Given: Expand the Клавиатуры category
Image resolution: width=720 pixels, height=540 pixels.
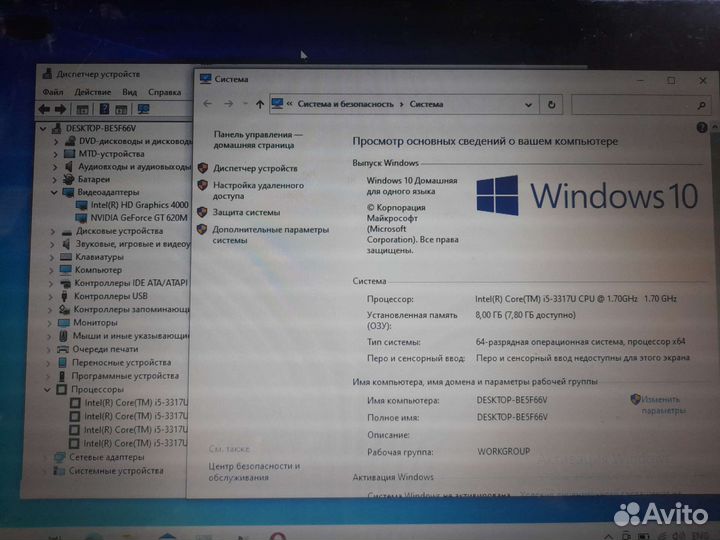Looking at the screenshot, I should coord(51,257).
